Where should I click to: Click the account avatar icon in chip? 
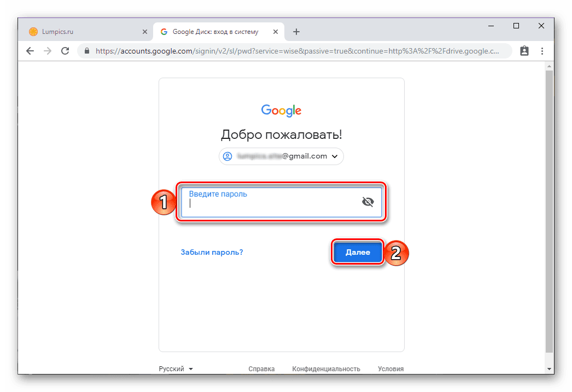pyautogui.click(x=227, y=156)
